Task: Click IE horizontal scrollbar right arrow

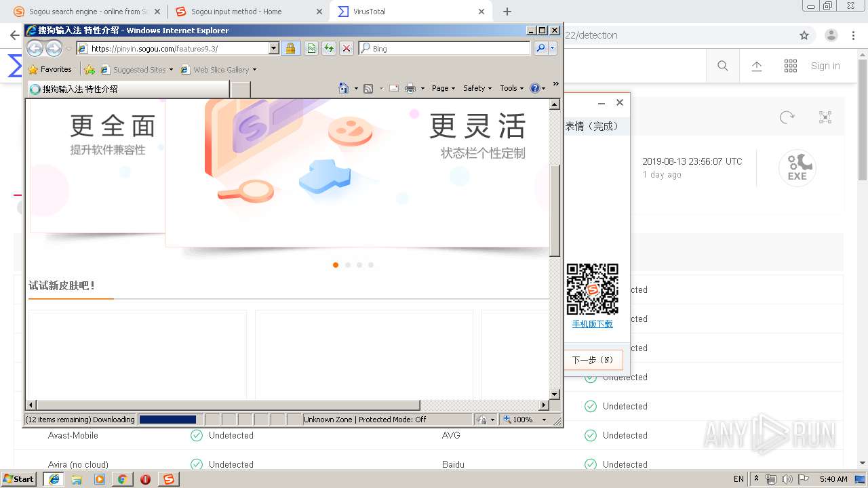Action: tap(544, 405)
